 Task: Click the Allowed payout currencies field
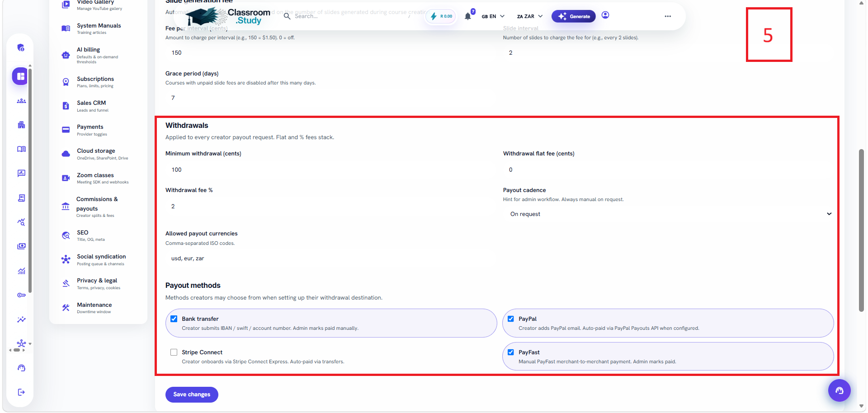click(x=330, y=258)
